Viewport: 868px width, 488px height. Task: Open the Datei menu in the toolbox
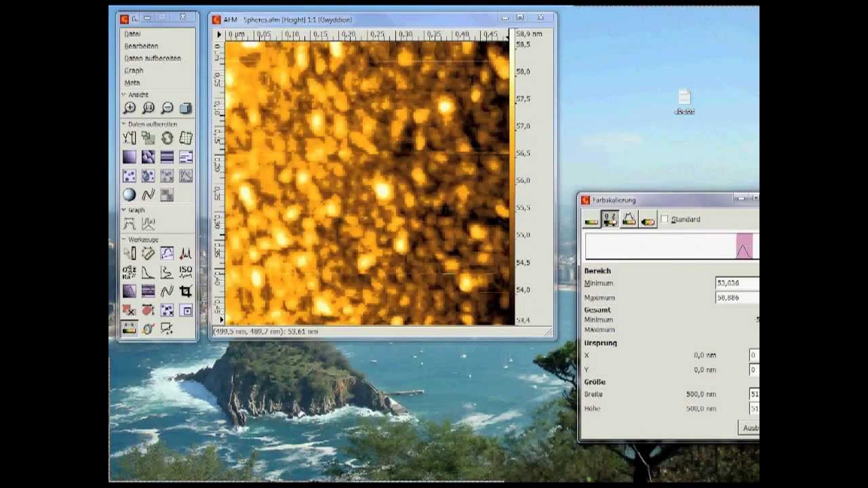[132, 33]
